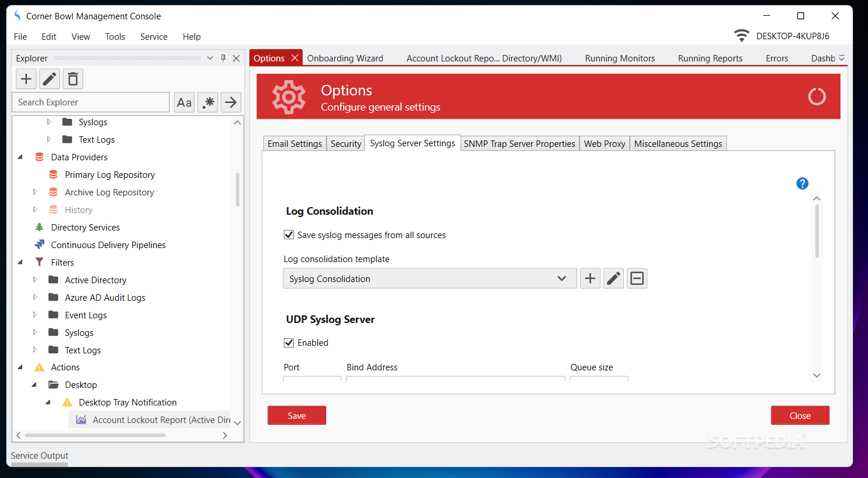Click the refresh circle icon in Options header
The image size is (868, 478).
point(817,97)
